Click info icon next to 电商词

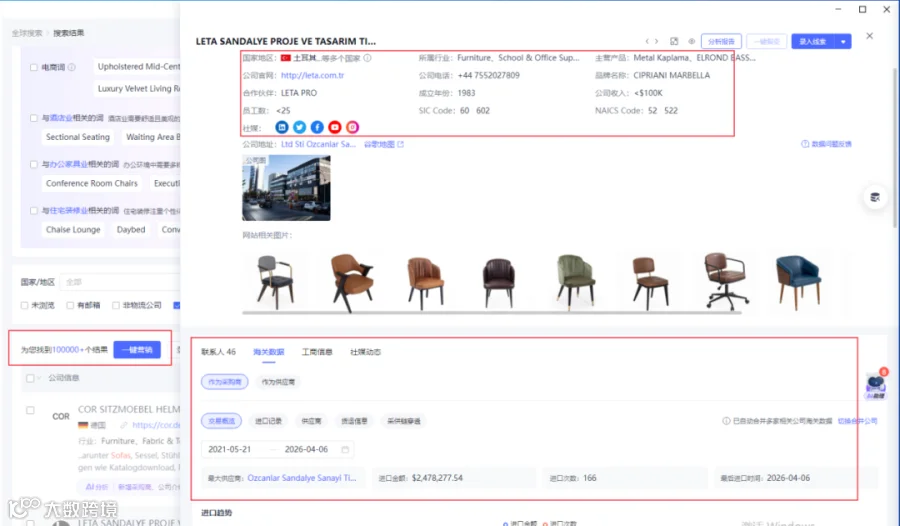coord(72,67)
